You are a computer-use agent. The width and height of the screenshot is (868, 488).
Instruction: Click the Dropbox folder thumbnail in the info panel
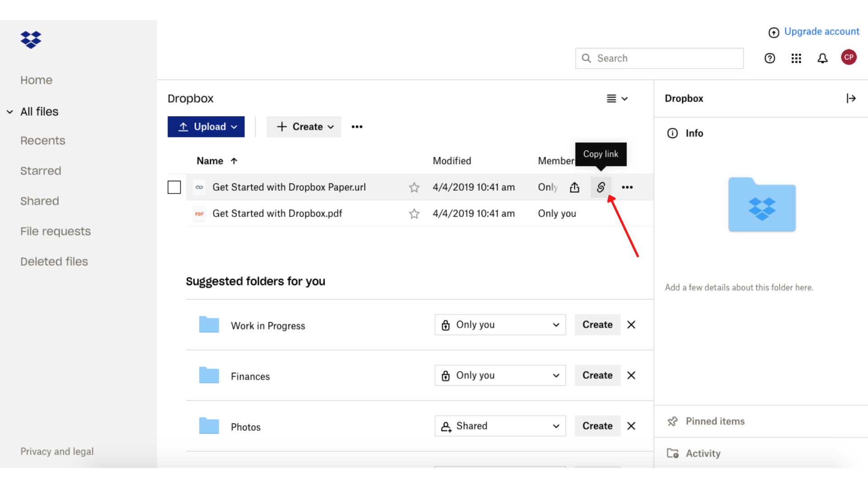point(761,204)
